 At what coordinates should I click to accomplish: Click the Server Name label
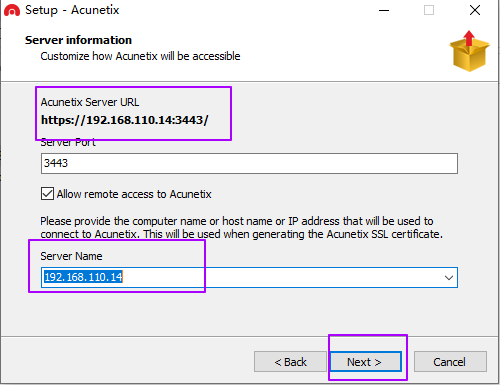tap(71, 256)
